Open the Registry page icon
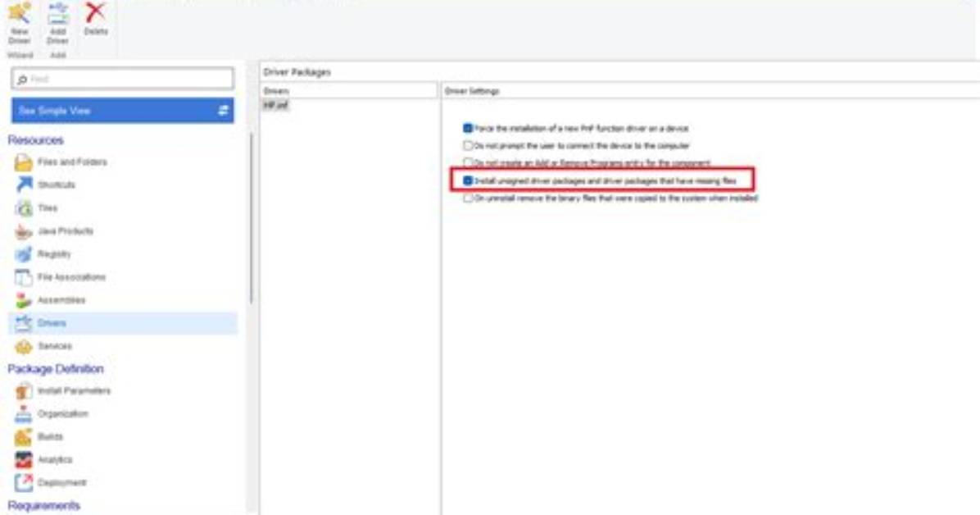Screen dimensions: 980x515 click(23, 254)
